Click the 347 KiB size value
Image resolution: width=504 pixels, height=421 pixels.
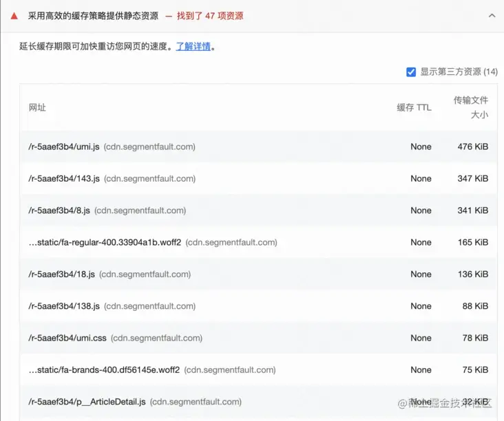[x=473, y=179]
